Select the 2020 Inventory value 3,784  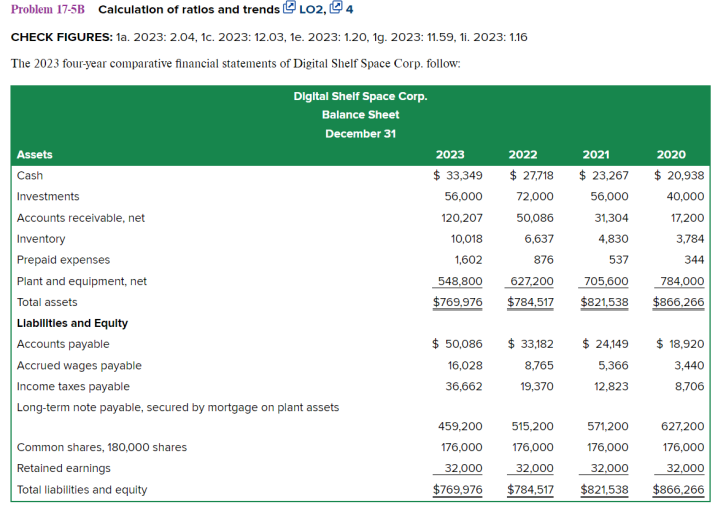(690, 239)
